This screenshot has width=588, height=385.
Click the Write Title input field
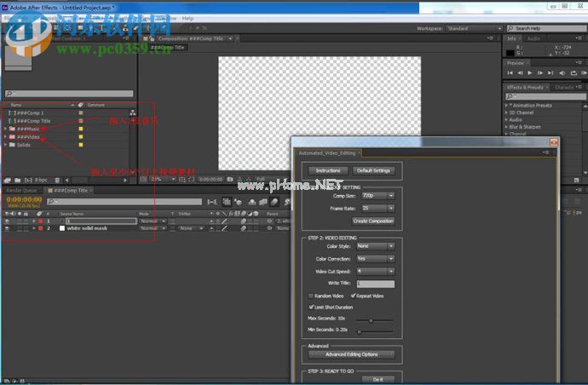pos(375,284)
